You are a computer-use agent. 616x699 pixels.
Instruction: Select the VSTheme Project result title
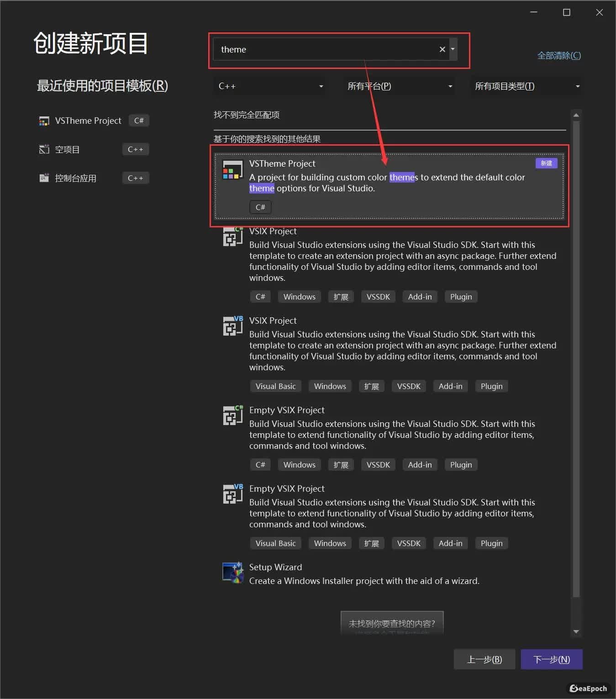point(282,163)
